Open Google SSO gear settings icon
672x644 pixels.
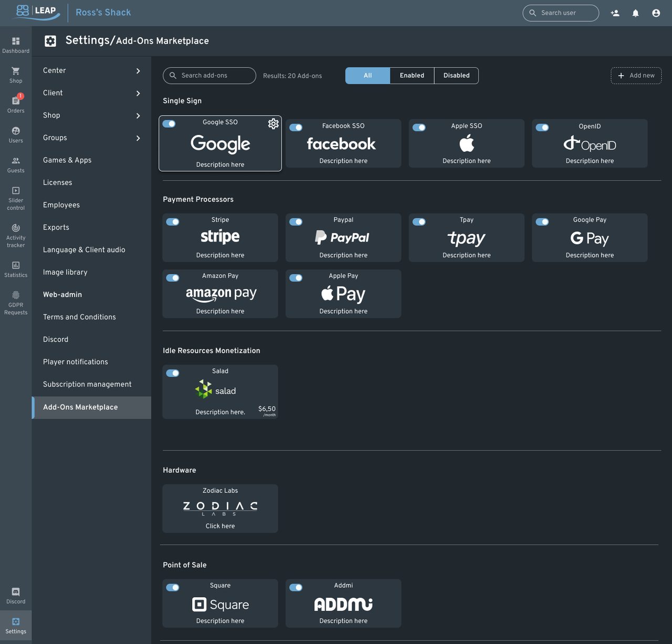pyautogui.click(x=274, y=123)
